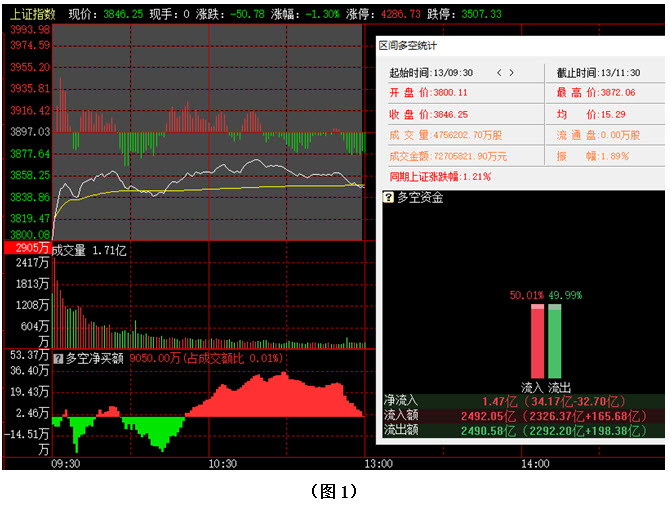This screenshot has height=513, width=670.
Task: Click the green 流出 outflow bar
Action: coord(554,340)
